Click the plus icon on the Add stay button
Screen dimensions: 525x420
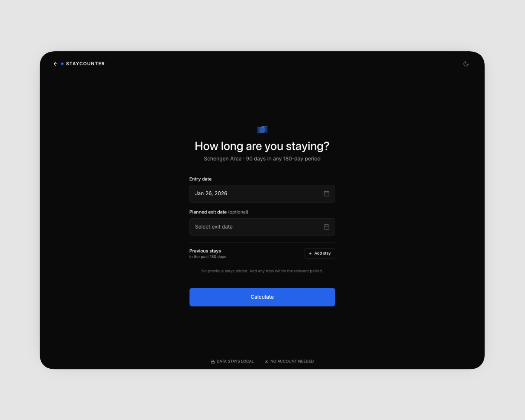click(310, 253)
